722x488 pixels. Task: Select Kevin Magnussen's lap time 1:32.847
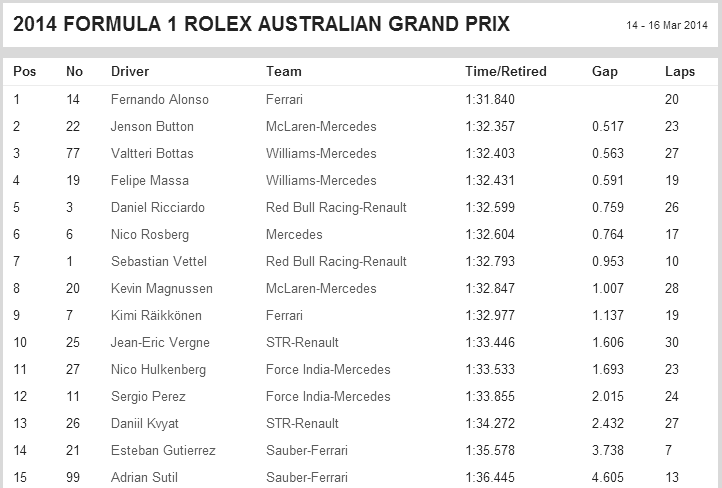(x=490, y=289)
